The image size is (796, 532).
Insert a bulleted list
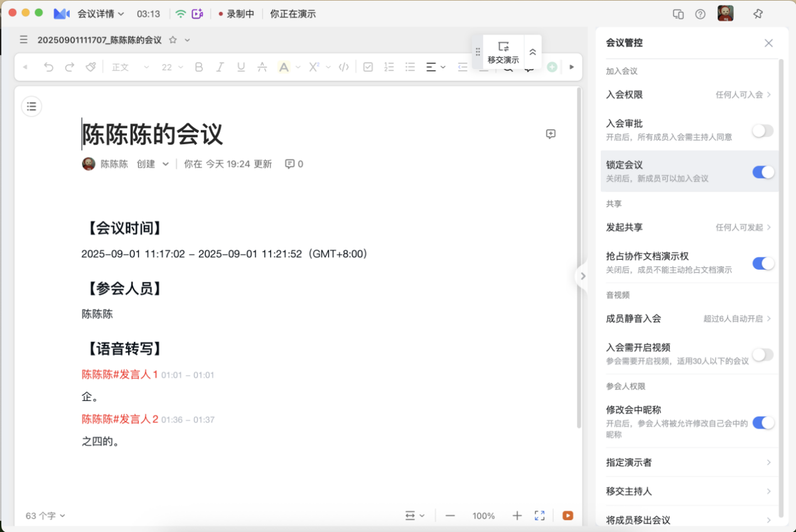click(410, 67)
